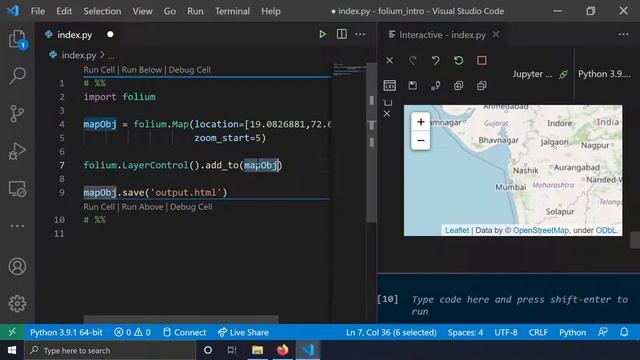Restart the Jupyter kernel
This screenshot has width=640, height=360.
(458, 60)
